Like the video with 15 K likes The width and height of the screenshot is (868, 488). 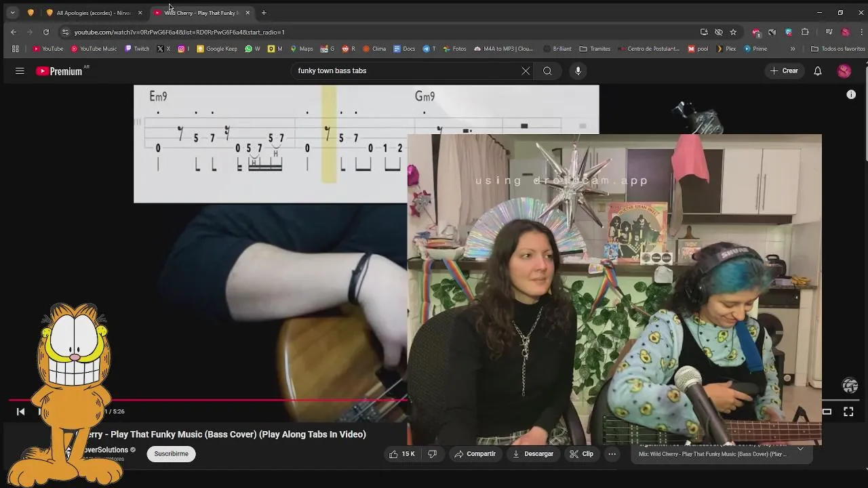coord(402,454)
